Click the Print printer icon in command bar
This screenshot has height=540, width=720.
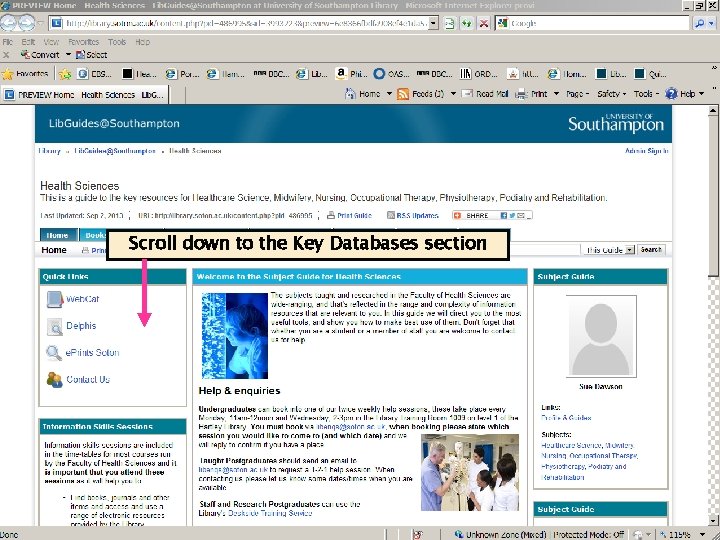[521, 94]
